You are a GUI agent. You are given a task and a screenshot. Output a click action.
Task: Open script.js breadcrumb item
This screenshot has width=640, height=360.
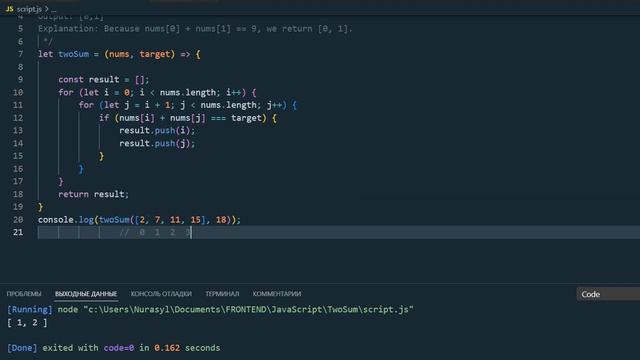(x=29, y=9)
